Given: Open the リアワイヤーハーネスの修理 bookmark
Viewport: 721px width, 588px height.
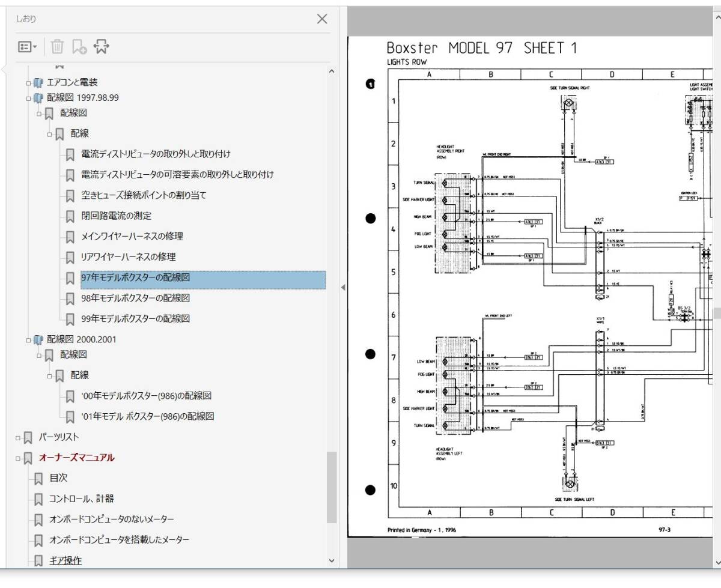Looking at the screenshot, I should pos(129,257).
